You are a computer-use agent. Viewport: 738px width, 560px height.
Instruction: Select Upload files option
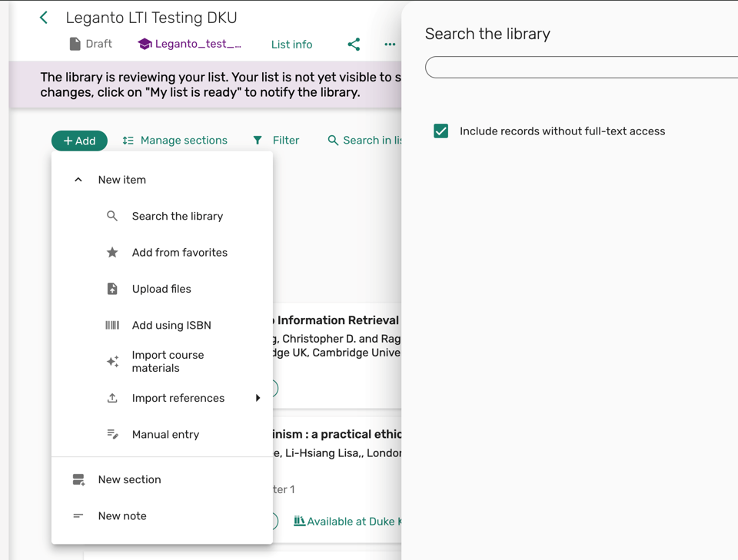click(162, 289)
